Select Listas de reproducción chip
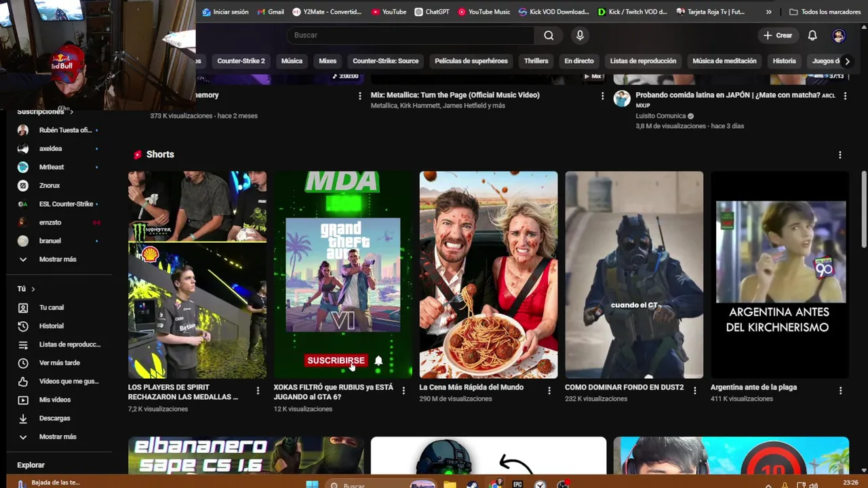The height and width of the screenshot is (488, 868). click(x=643, y=61)
